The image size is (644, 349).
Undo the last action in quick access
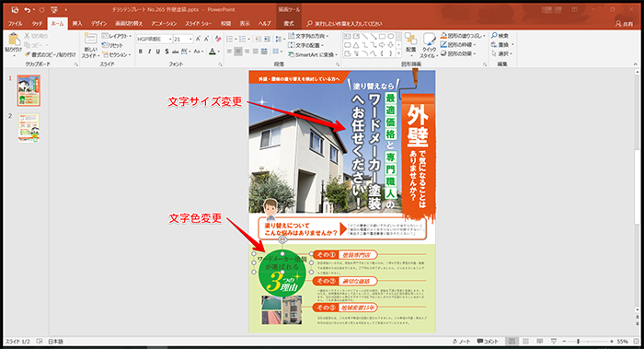[x=27, y=9]
